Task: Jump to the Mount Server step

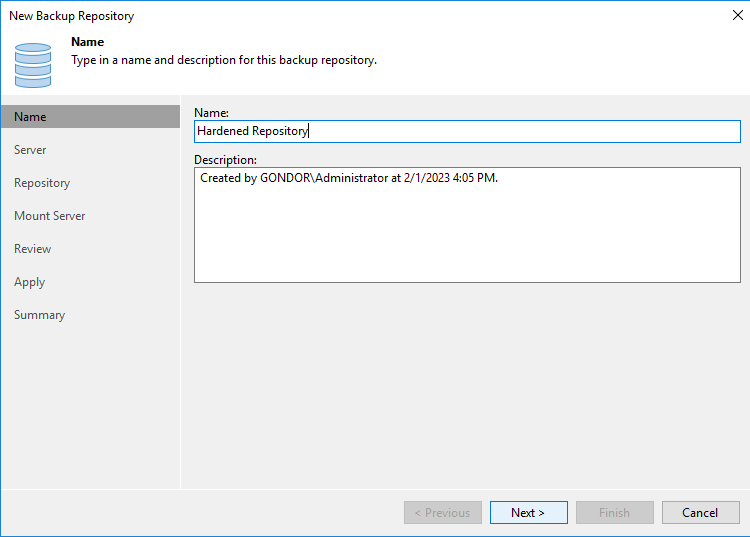Action: tap(50, 216)
